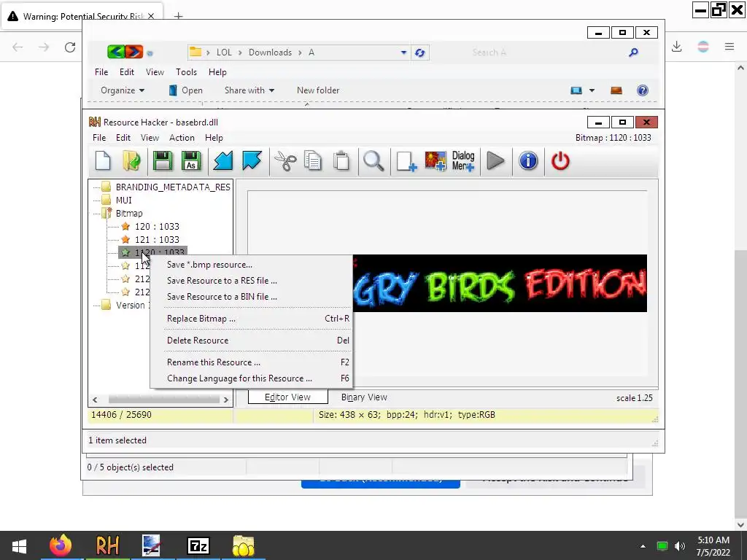This screenshot has height=560, width=747.
Task: Click the Add new blank resource icon
Action: (x=406, y=161)
